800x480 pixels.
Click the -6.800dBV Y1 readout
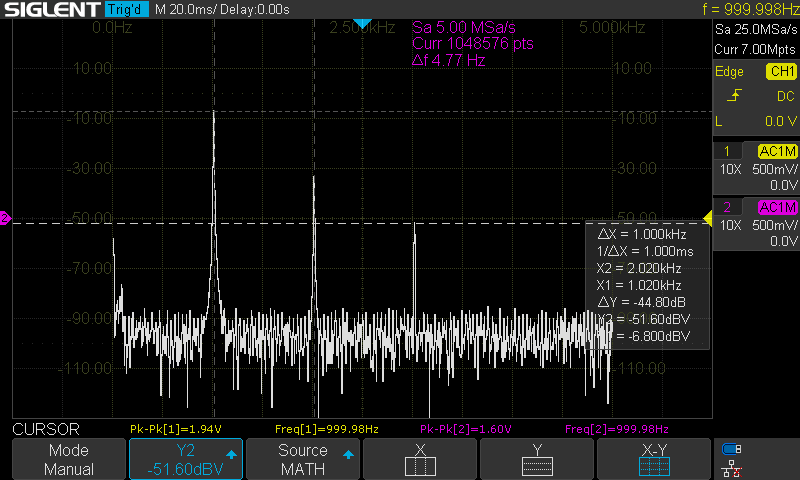(654, 336)
